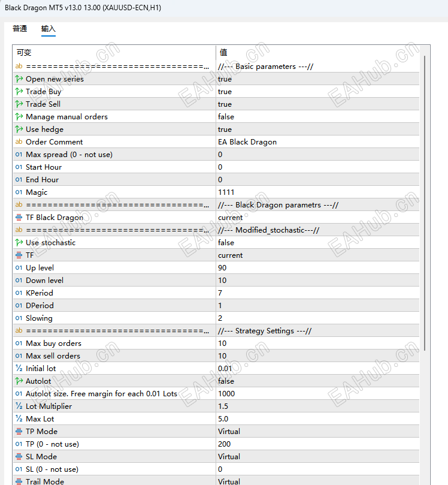
Task: Switch to the 普通 tab
Action: tap(20, 29)
